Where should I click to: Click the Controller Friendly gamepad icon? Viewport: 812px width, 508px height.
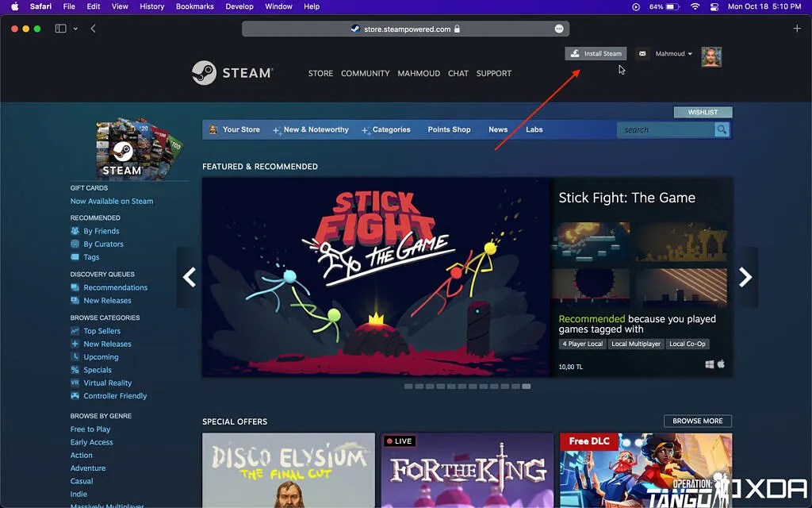coord(75,395)
